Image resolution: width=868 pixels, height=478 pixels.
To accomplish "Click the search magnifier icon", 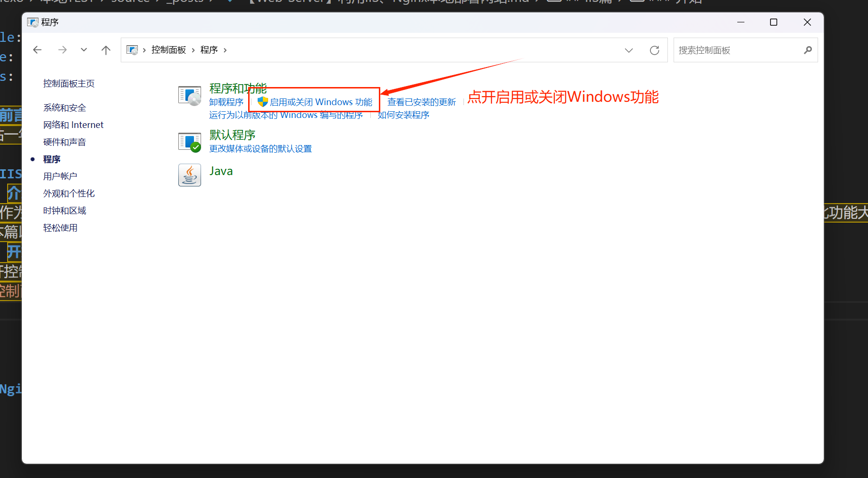I will tap(808, 50).
